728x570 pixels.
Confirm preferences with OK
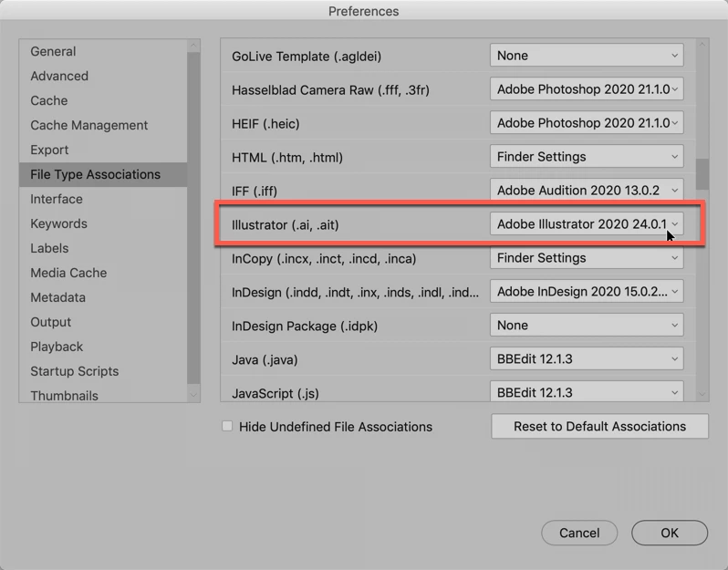coord(670,533)
